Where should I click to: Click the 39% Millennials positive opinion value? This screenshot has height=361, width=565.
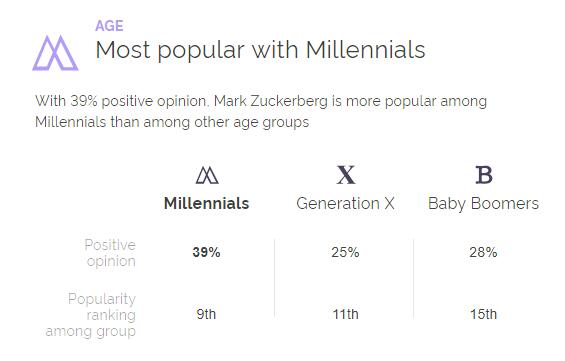(x=206, y=252)
